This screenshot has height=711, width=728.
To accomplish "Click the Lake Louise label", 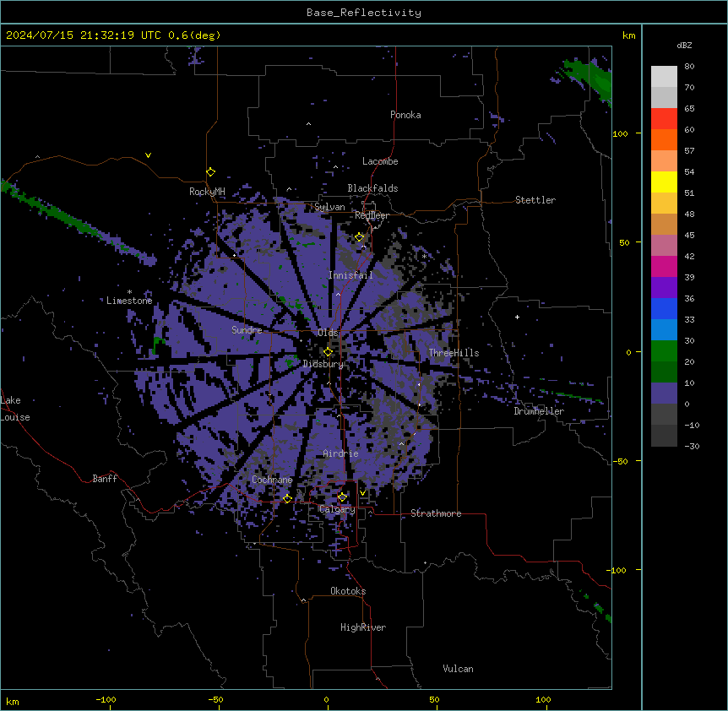I will (x=15, y=409).
